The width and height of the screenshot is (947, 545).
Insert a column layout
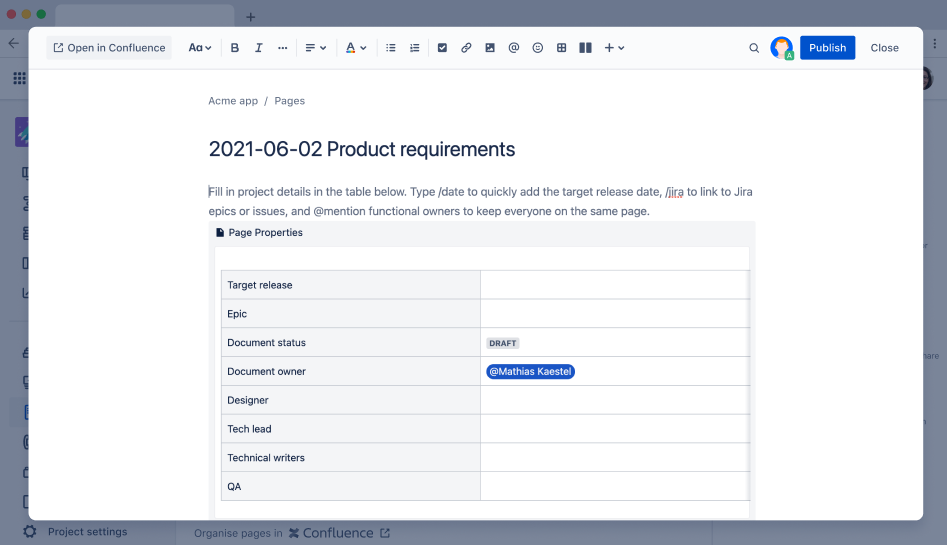(585, 48)
